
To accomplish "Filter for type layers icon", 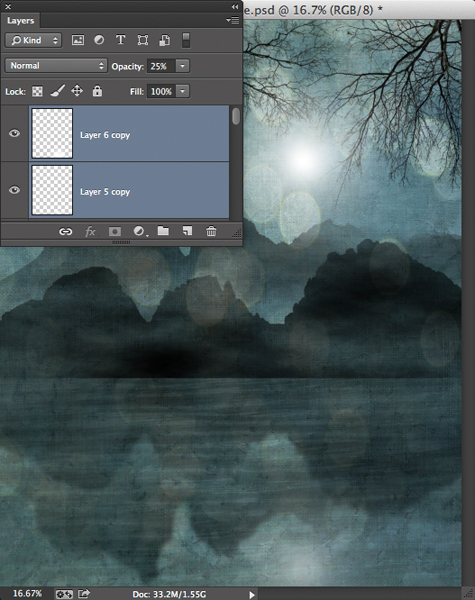I will tap(121, 40).
